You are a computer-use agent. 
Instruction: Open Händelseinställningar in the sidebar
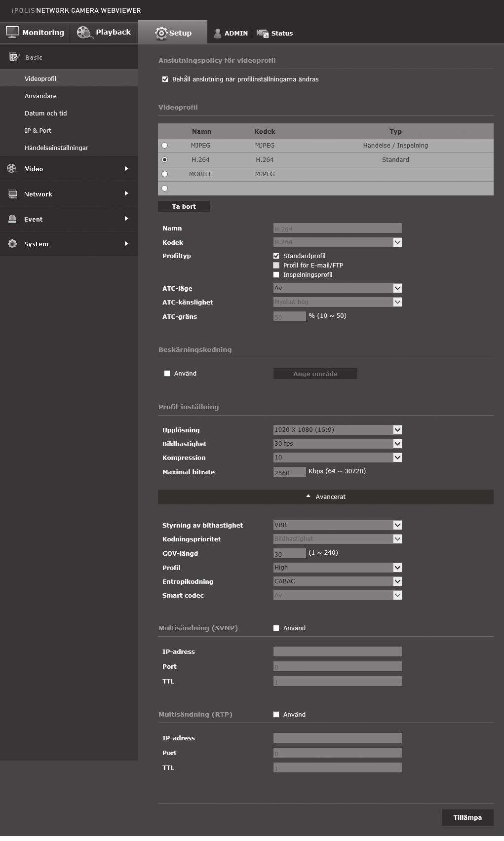(69, 148)
